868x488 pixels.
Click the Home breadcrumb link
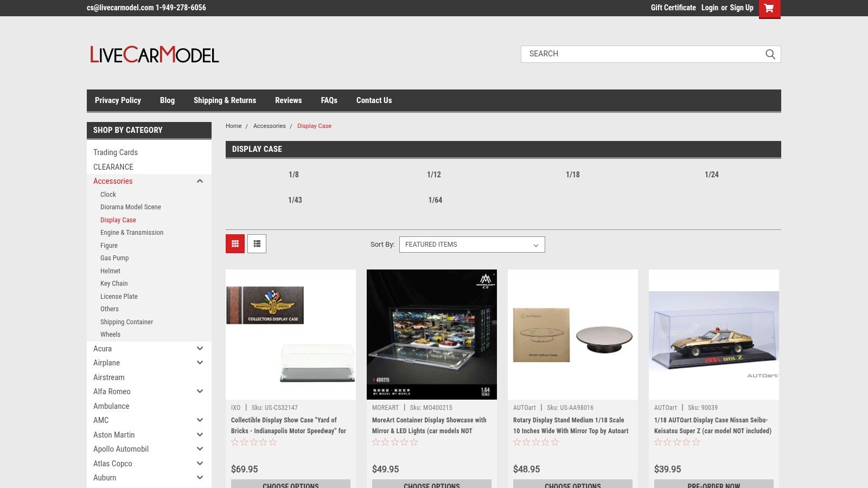pos(234,126)
